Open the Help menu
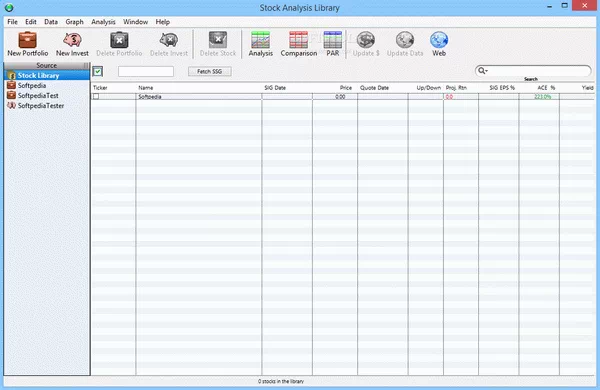This screenshot has width=600, height=390. coord(163,22)
